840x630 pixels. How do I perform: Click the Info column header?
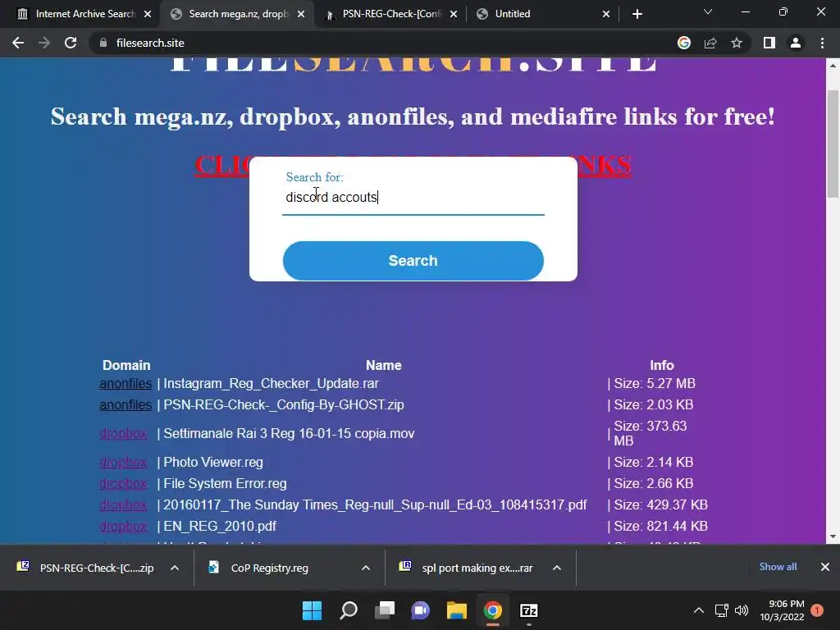click(x=662, y=365)
